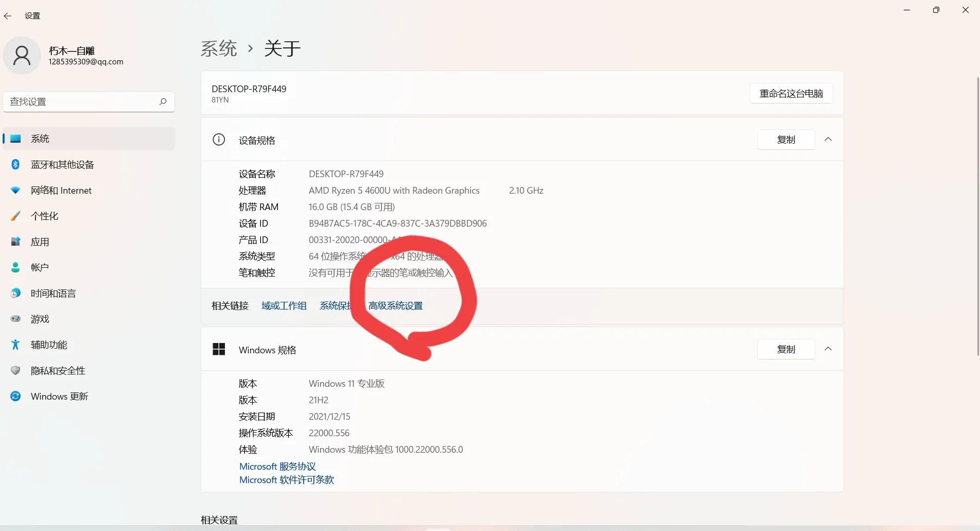Viewport: 980px width, 531px height.
Task: Collapse the Windows 规格 section
Action: (x=828, y=349)
